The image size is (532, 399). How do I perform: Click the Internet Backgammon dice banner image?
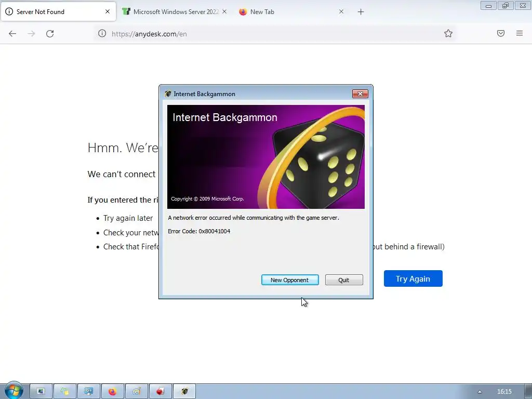click(265, 157)
